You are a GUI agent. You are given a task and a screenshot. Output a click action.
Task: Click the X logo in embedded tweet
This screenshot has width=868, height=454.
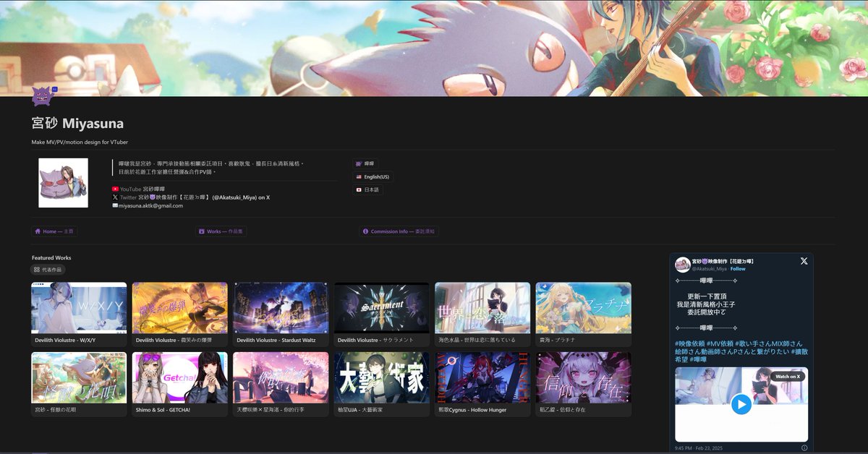(804, 261)
